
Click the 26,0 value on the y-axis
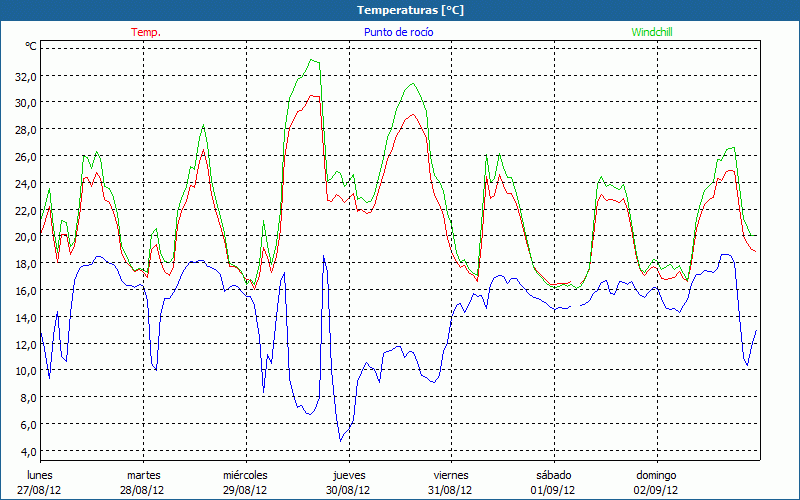25,157
